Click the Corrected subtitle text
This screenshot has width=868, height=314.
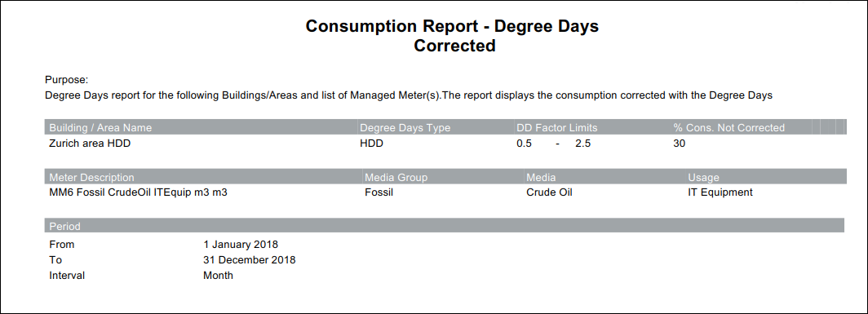454,46
